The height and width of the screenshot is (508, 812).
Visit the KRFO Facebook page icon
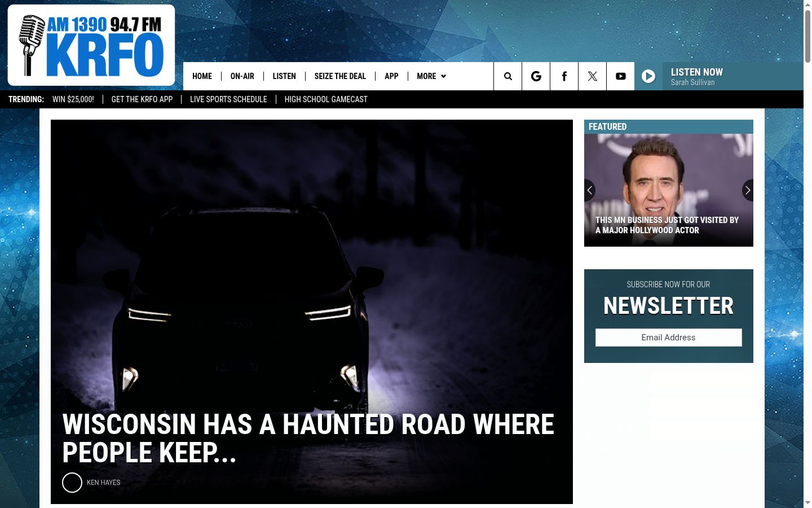click(564, 76)
